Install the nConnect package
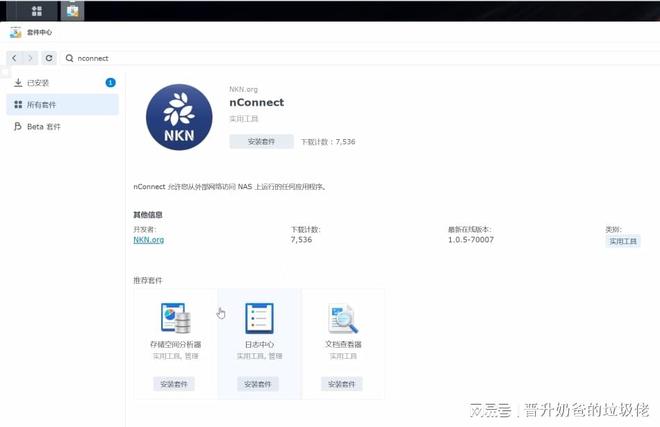The height and width of the screenshot is (427, 660). pyautogui.click(x=261, y=141)
